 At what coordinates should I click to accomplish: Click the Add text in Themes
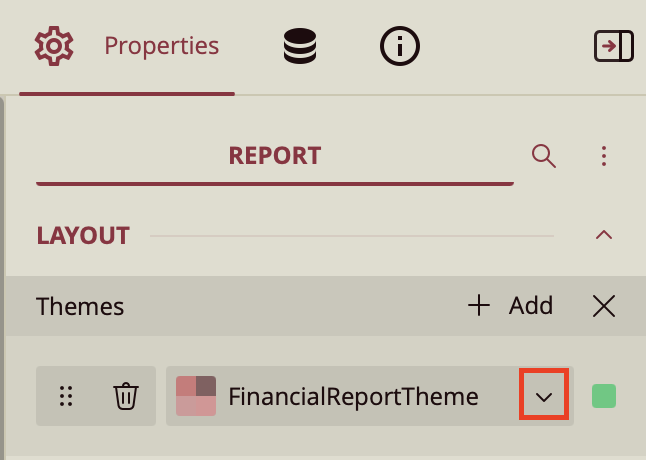pos(530,306)
